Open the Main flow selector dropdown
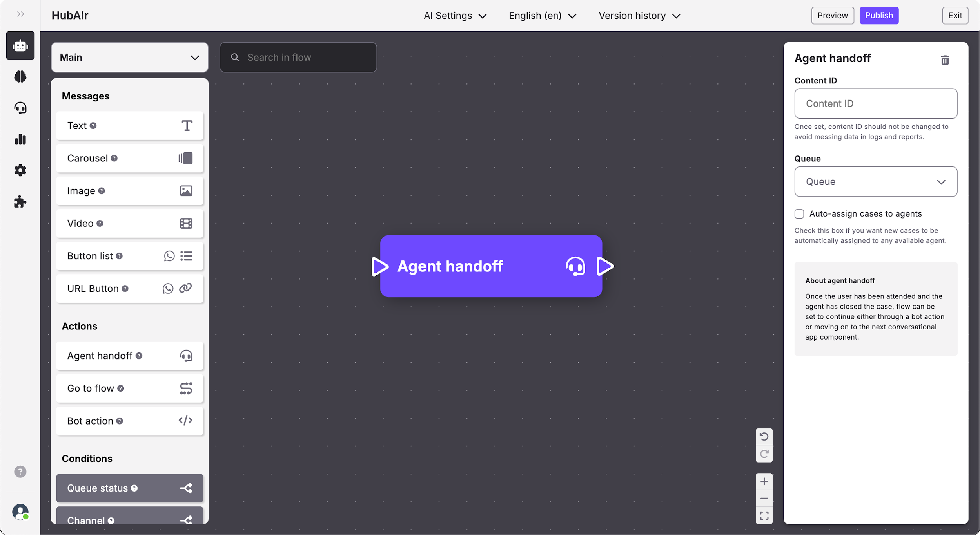The image size is (980, 535). (x=129, y=58)
